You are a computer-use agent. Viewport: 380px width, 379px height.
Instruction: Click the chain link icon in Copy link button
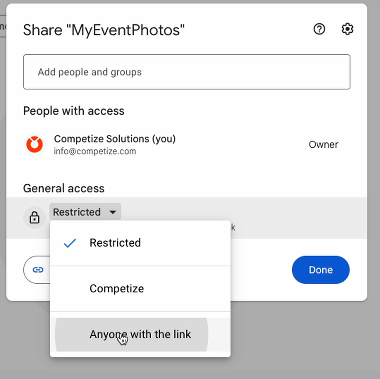pos(38,270)
